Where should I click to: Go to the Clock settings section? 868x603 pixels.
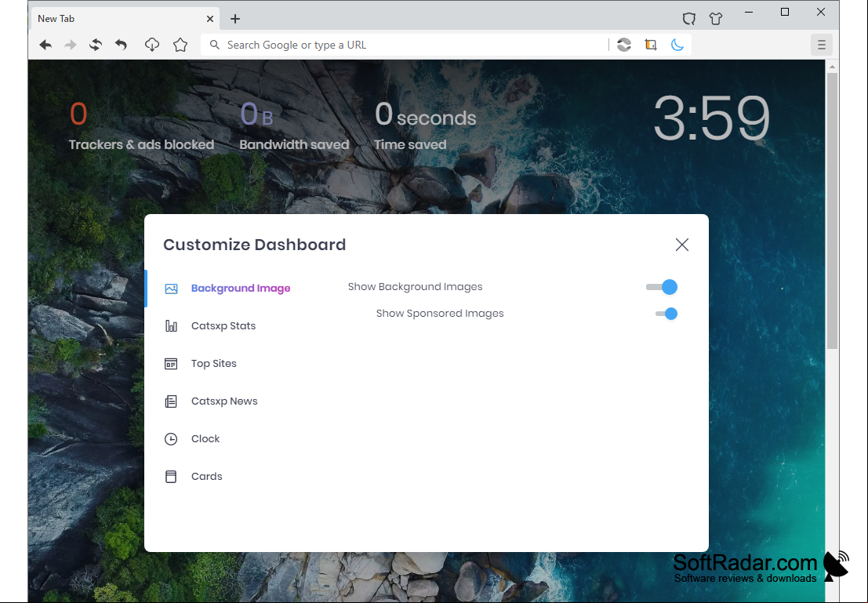(205, 439)
